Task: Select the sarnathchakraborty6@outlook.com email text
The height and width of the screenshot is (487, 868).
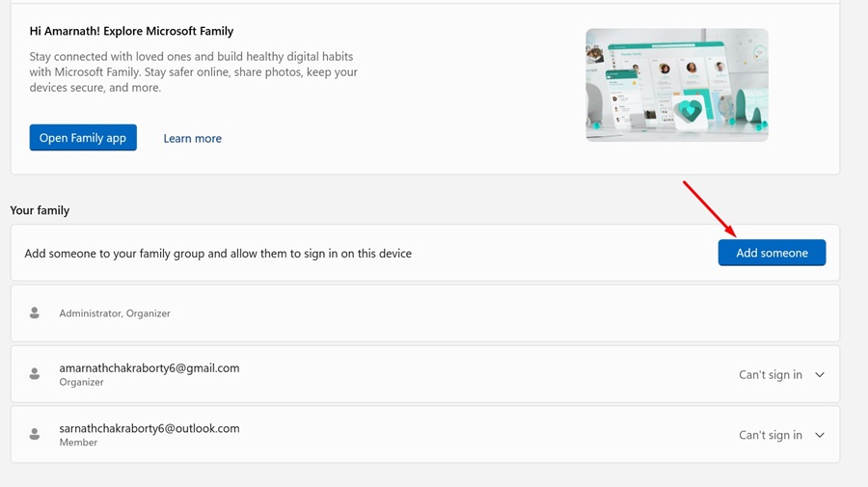Action: 149,428
